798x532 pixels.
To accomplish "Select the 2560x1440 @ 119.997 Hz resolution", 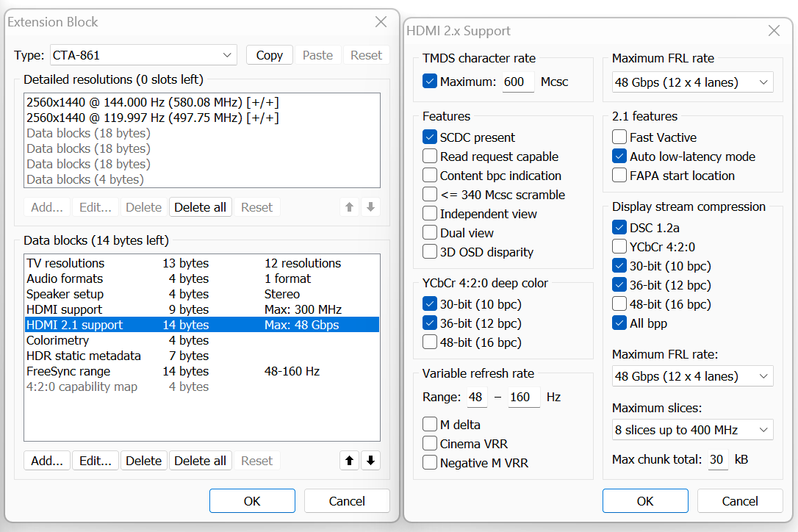I will [x=202, y=118].
